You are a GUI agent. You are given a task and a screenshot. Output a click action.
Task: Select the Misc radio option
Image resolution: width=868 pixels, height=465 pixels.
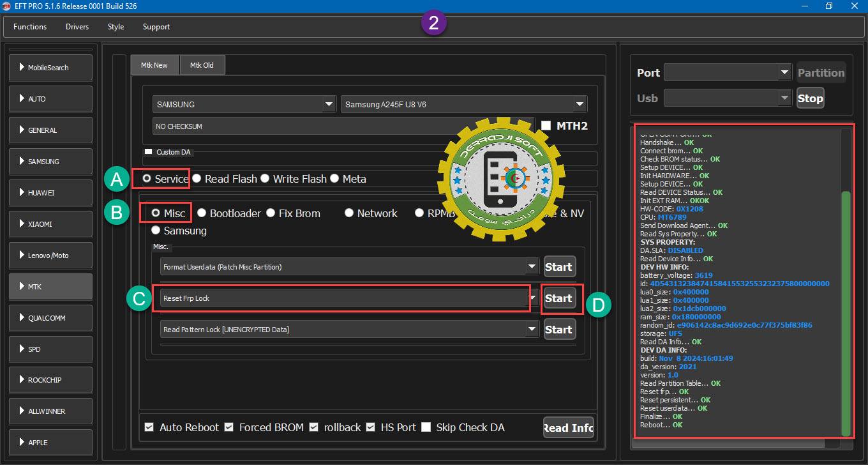pyautogui.click(x=156, y=213)
